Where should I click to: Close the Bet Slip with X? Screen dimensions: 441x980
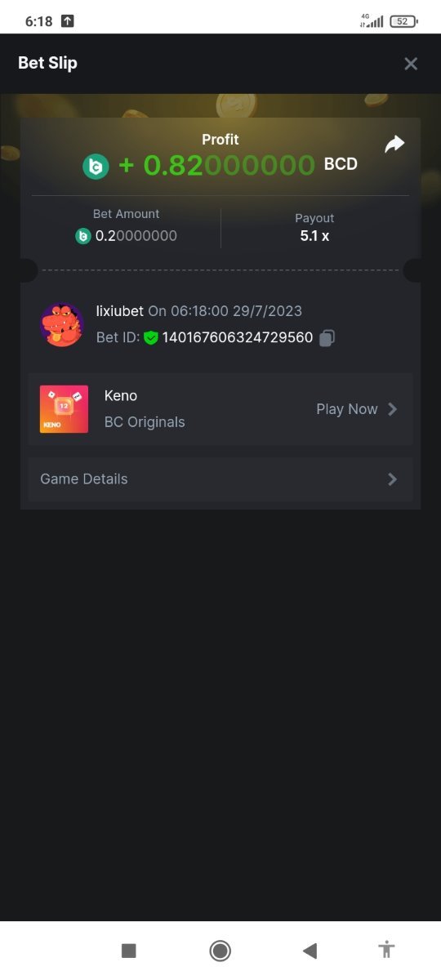tap(411, 64)
